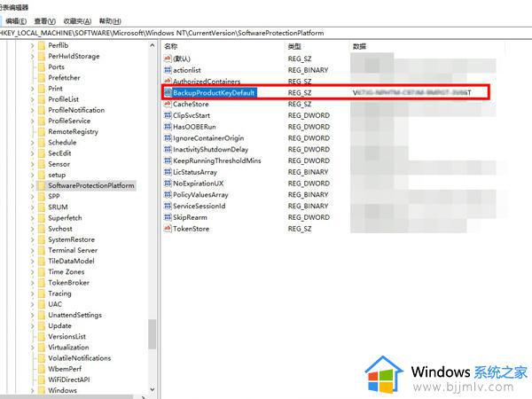The height and width of the screenshot is (399, 532).
Task: Click the BackupProductKeyDefault string value icon
Action: click(x=168, y=92)
